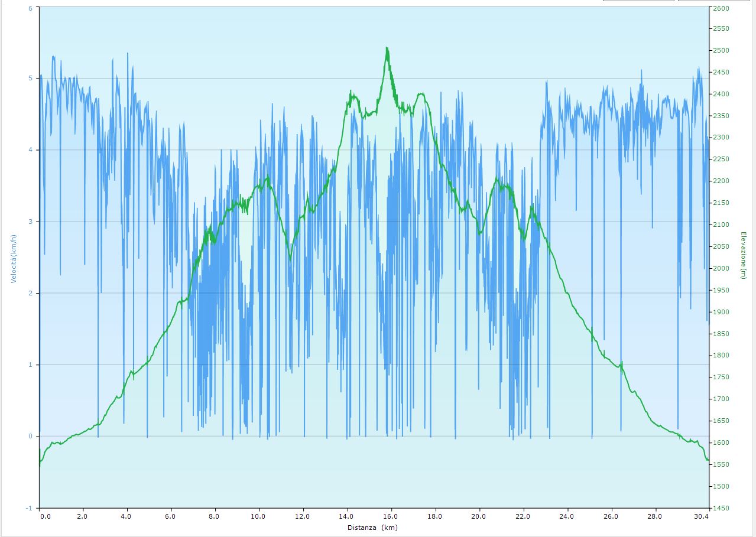Select the 30.4 km distance tick label
This screenshot has width=756, height=537.
coord(701,516)
